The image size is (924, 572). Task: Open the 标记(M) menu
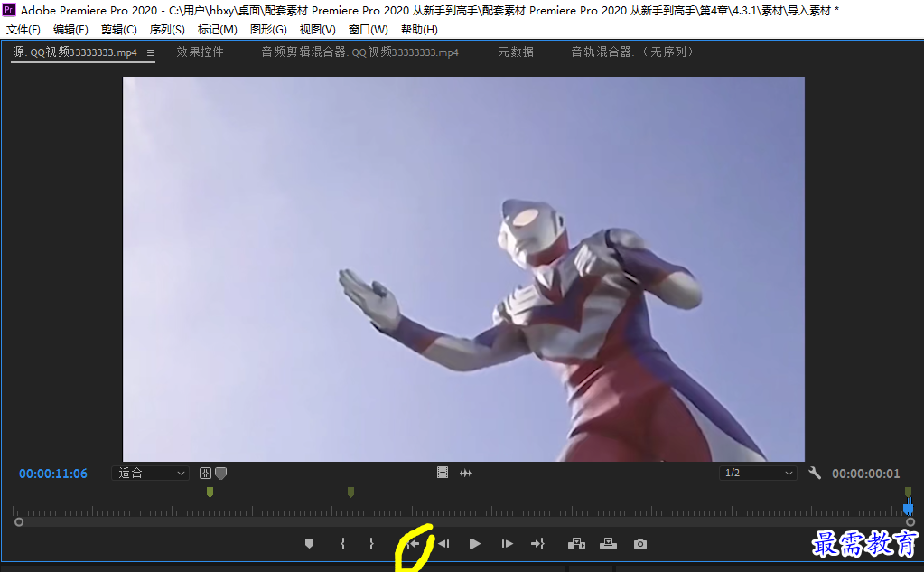(218, 30)
